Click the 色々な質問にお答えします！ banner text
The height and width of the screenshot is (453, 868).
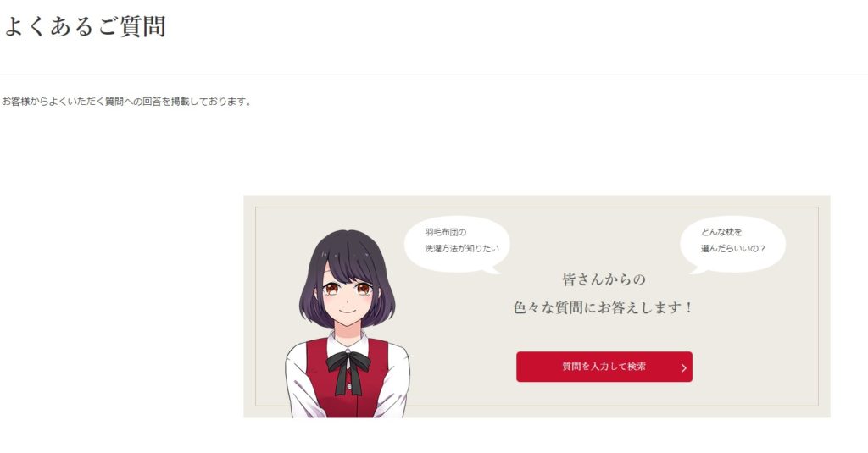tap(604, 307)
